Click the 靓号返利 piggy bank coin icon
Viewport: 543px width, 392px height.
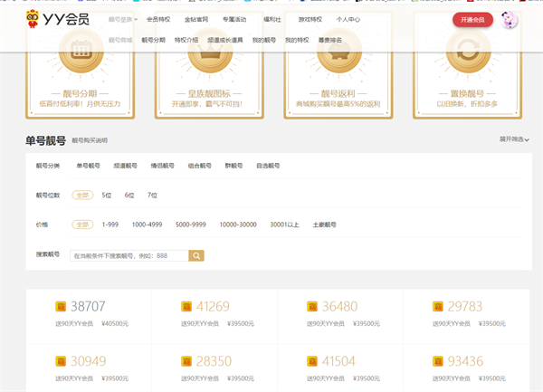coord(339,50)
